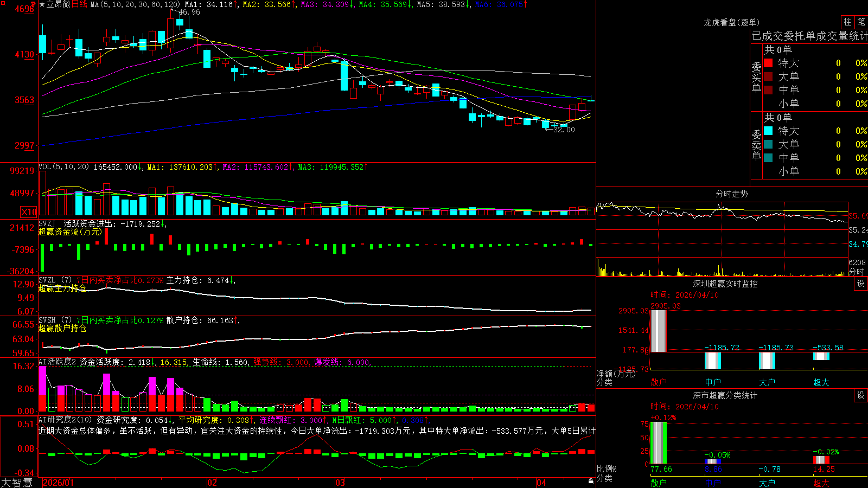Open 设 settings for 深圳超赢实时监控 panel
The height and width of the screenshot is (488, 868).
[x=861, y=284]
